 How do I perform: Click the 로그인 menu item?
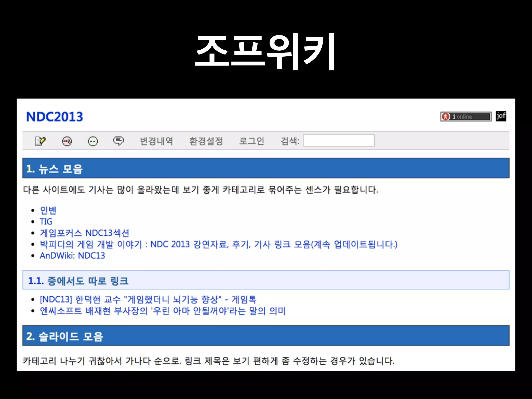click(251, 141)
